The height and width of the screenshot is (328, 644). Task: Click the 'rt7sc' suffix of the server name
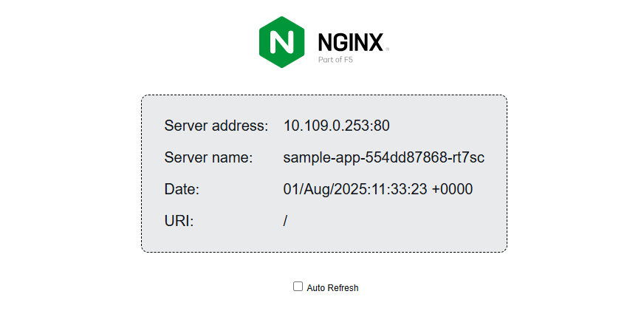(467, 157)
